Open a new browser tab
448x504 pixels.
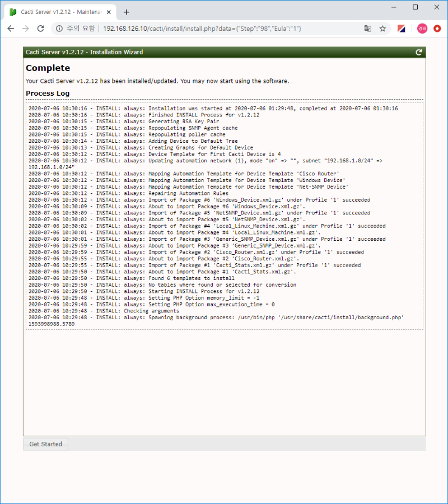(x=127, y=12)
